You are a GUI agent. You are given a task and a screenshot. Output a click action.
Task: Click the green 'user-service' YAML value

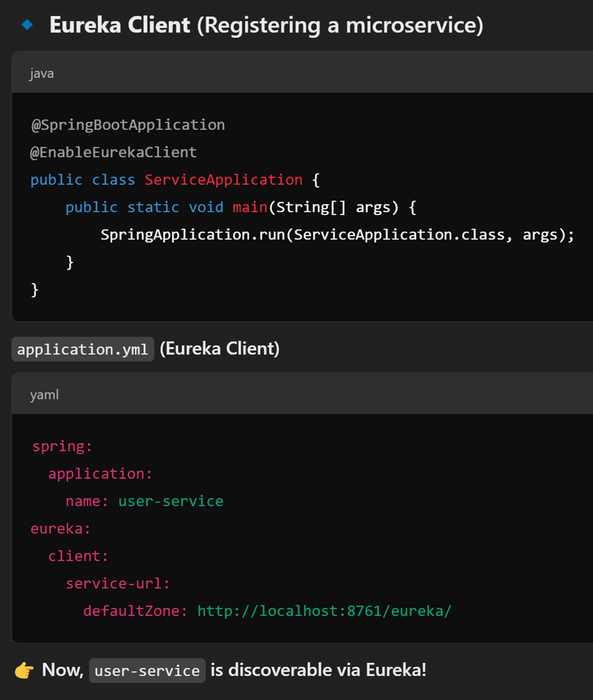[x=171, y=501]
